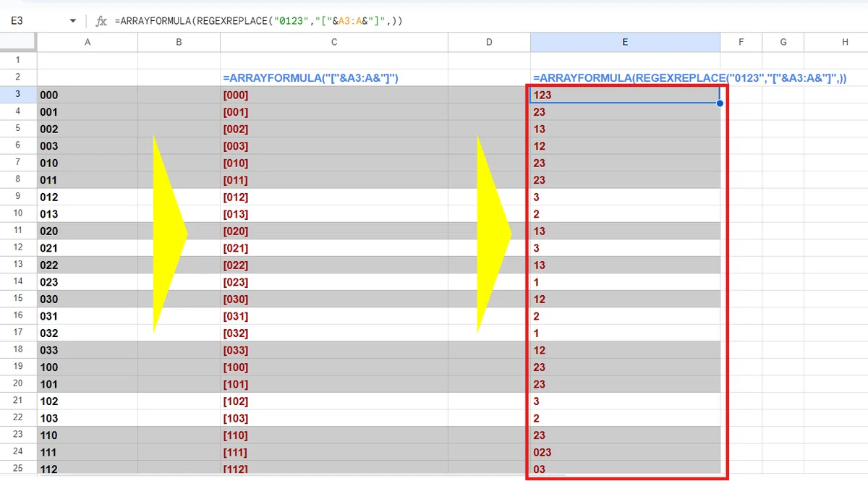Viewport: 868px width, 481px height.
Task: Select cell A10 containing 013
Action: (x=88, y=214)
